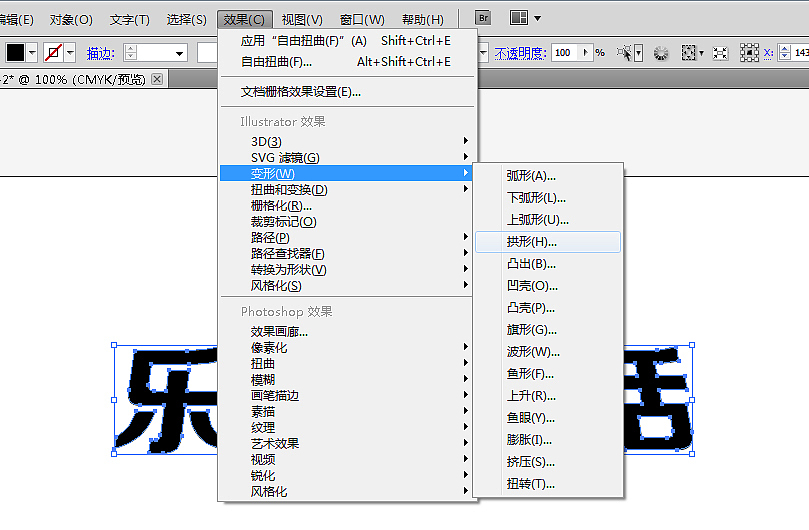Expand the 艺术效果 submenu

pyautogui.click(x=346, y=443)
